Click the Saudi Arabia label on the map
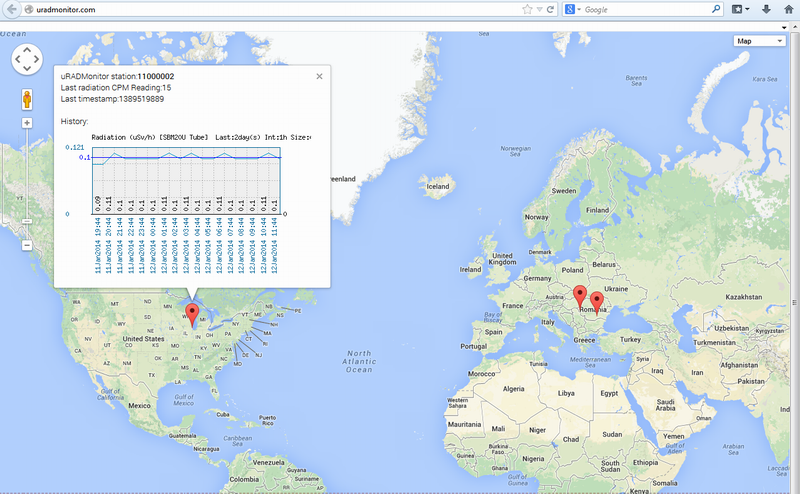The image size is (800, 494). [x=665, y=405]
